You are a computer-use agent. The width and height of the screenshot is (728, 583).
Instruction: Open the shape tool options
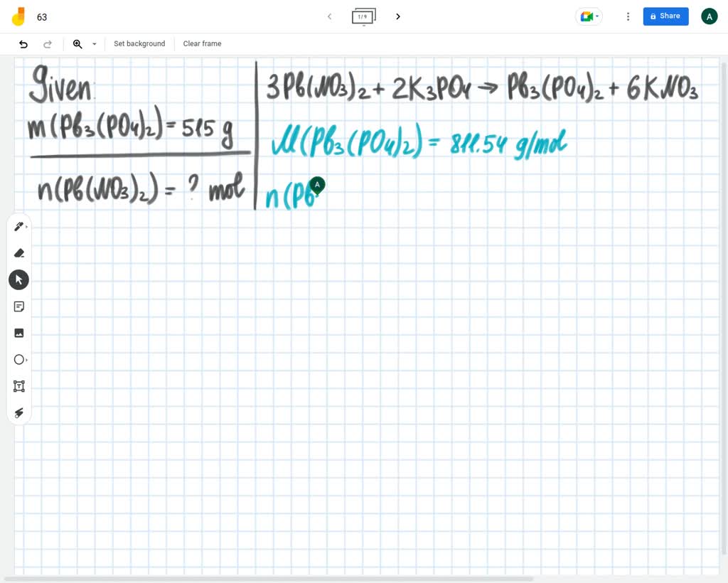click(26, 360)
